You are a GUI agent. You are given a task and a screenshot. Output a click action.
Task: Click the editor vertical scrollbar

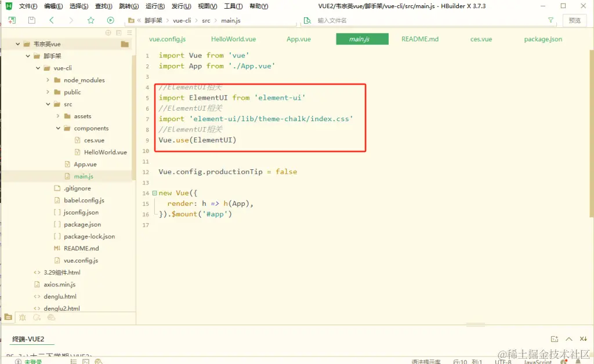click(x=591, y=133)
